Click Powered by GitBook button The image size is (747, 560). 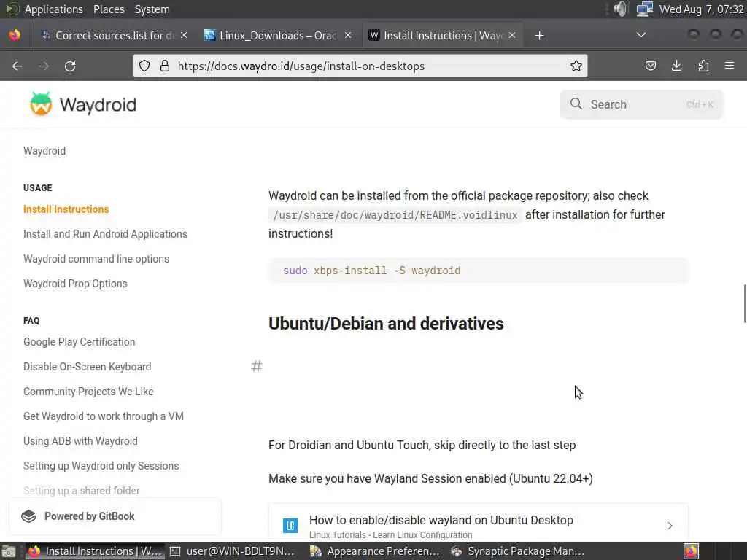pos(115,516)
